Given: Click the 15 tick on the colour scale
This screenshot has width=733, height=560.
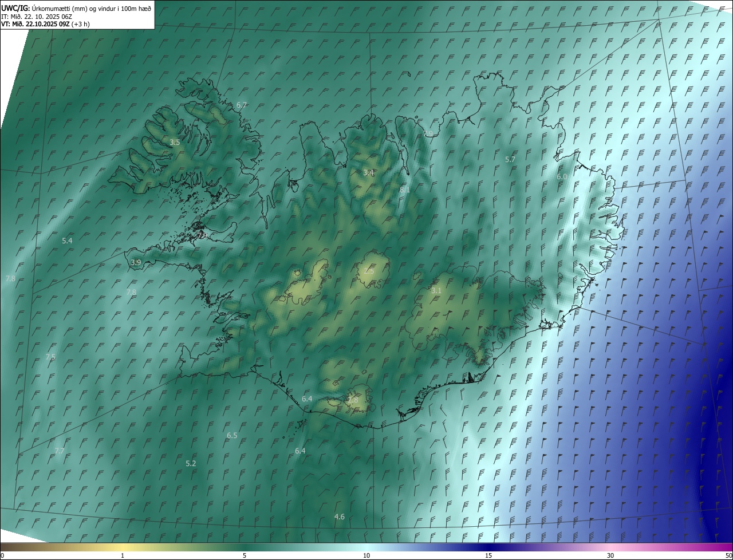Looking at the screenshot, I should (488, 556).
